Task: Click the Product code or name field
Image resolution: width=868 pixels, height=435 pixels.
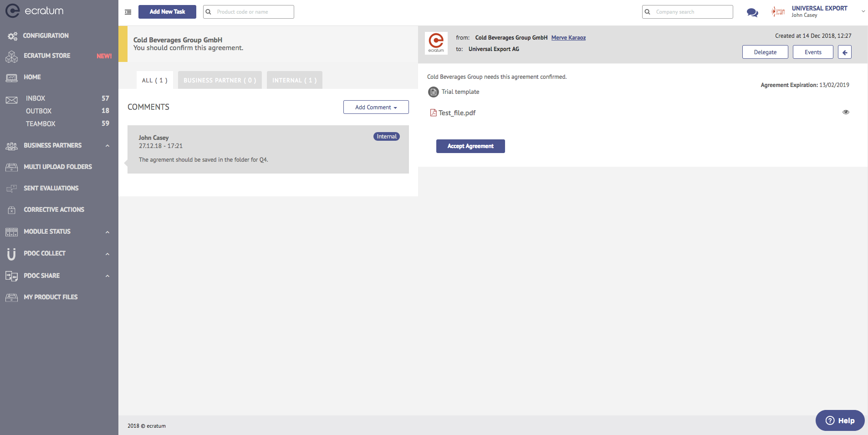Action: coord(249,12)
